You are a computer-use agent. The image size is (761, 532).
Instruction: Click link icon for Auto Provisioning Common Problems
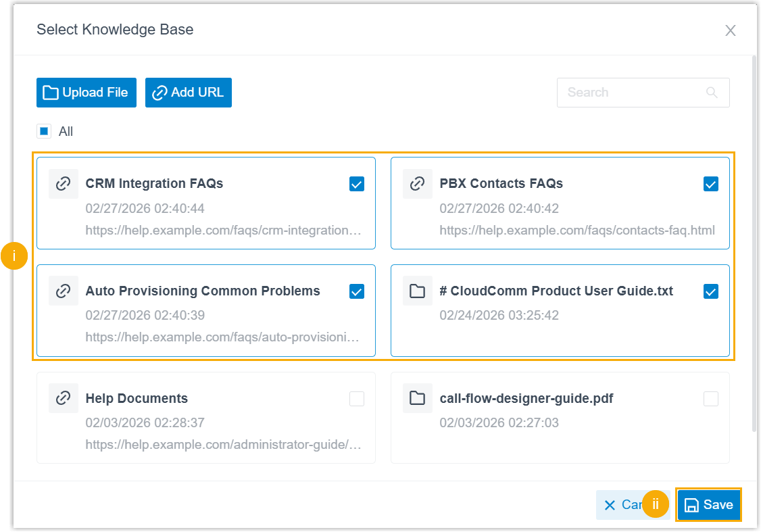click(x=64, y=291)
